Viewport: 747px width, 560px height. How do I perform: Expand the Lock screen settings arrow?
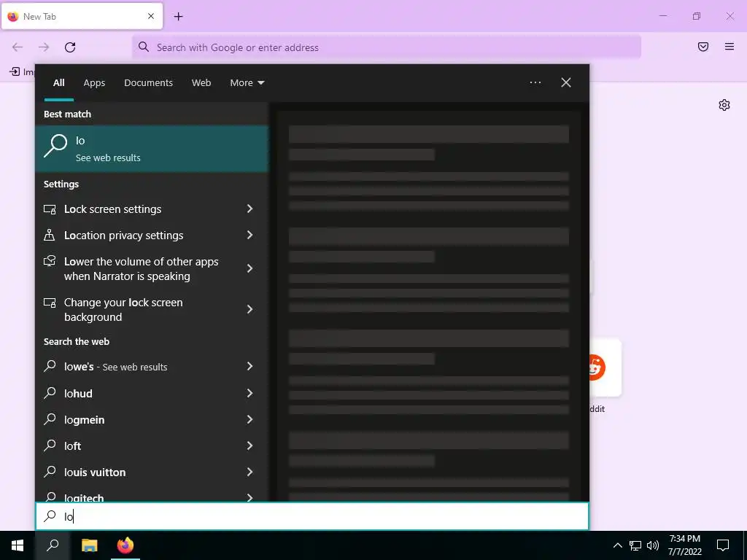249,209
